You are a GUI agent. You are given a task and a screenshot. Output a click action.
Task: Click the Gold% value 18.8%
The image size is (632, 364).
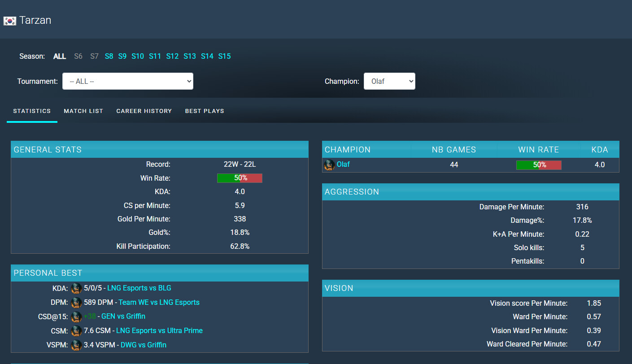240,233
